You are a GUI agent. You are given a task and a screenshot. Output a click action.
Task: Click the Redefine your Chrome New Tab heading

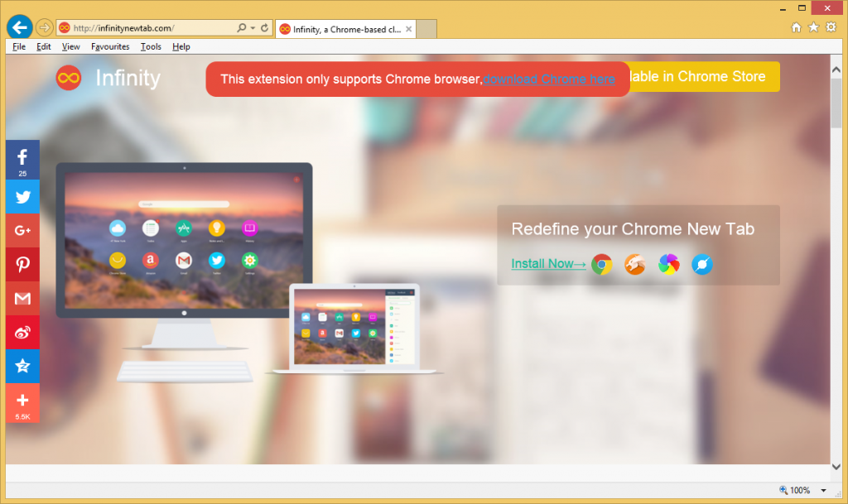click(633, 229)
